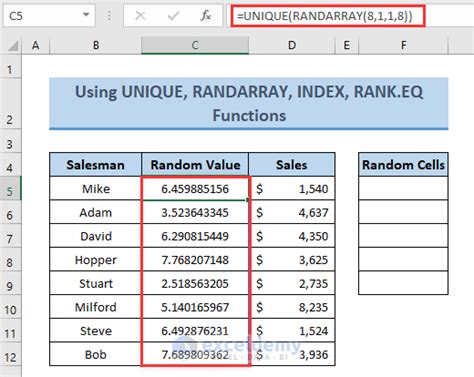
Task: Click the Select All corner triangle
Action: [x=12, y=45]
